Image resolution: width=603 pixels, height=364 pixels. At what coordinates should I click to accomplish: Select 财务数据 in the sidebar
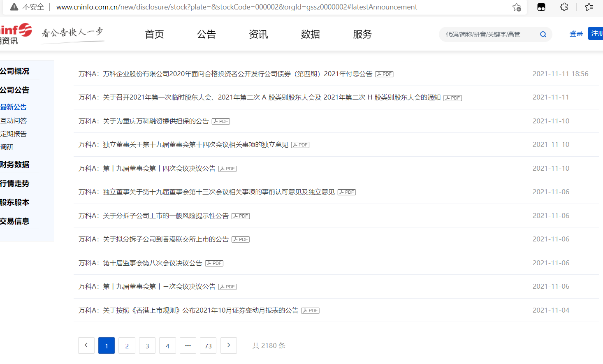click(15, 165)
